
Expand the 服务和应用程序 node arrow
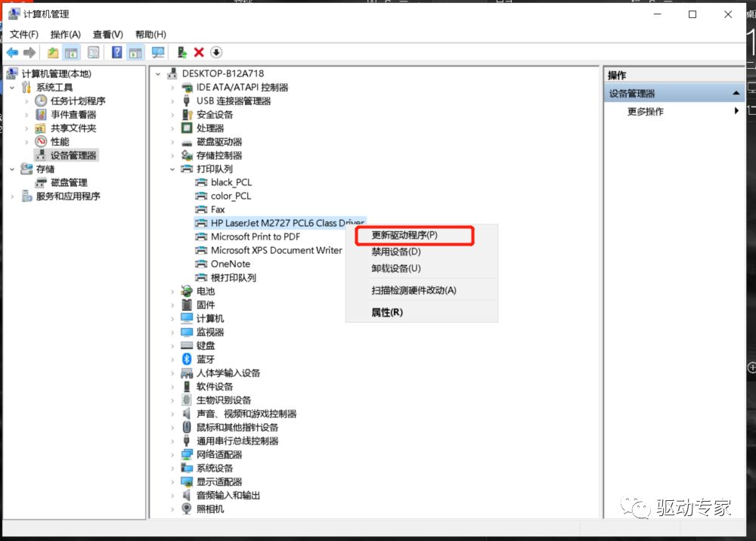tap(13, 196)
